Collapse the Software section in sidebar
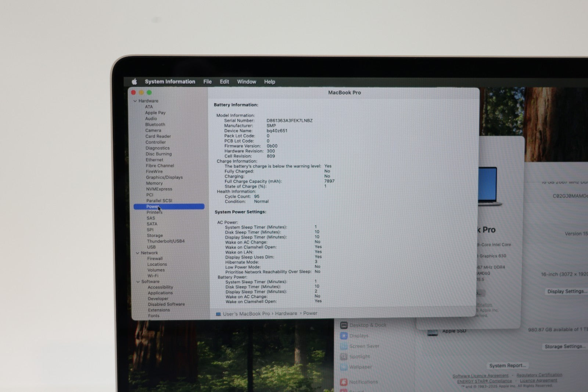Viewport: 588px width, 392px height. point(138,282)
